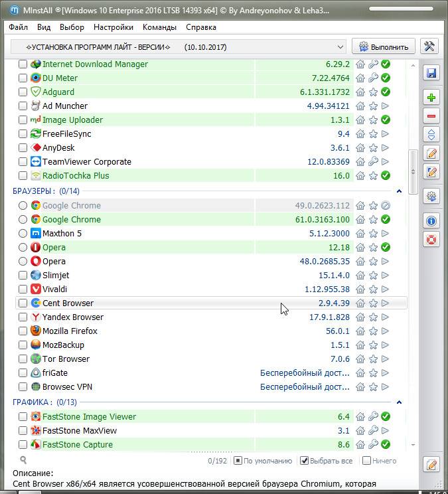Check the Browsec VPN checkbox

23,387
